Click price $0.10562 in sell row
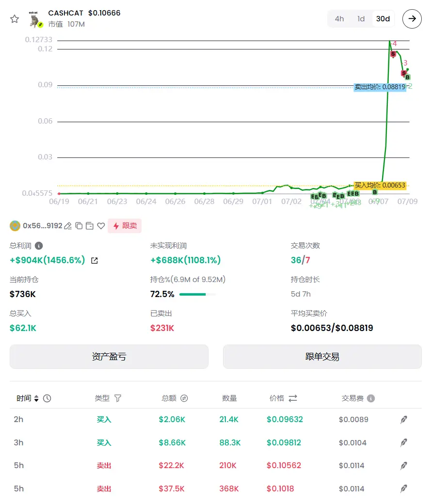 (284, 466)
